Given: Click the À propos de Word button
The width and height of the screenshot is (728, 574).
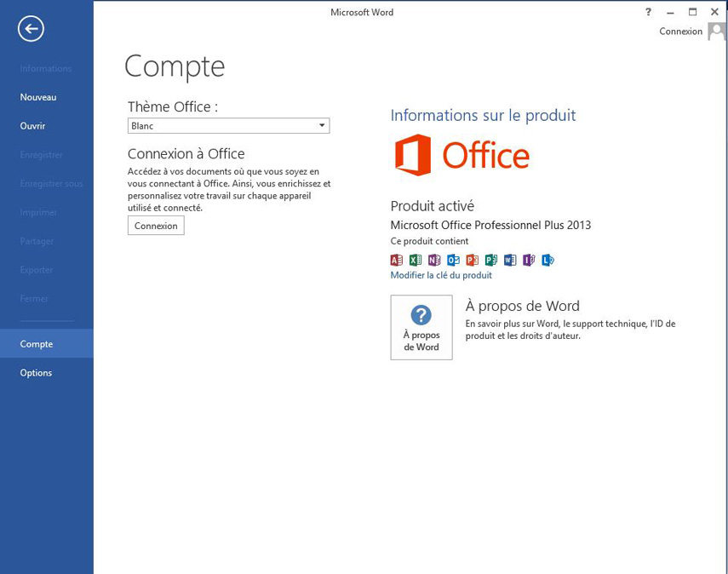Looking at the screenshot, I should click(421, 327).
